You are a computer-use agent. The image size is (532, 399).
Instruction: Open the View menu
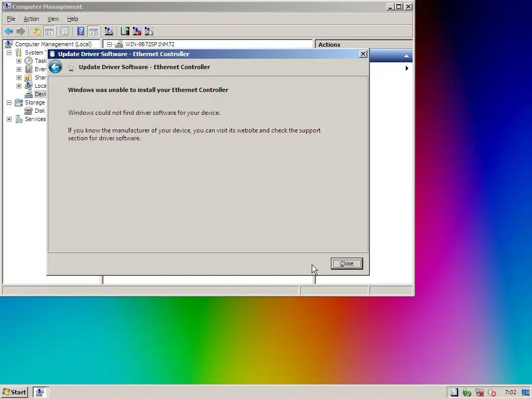click(53, 19)
